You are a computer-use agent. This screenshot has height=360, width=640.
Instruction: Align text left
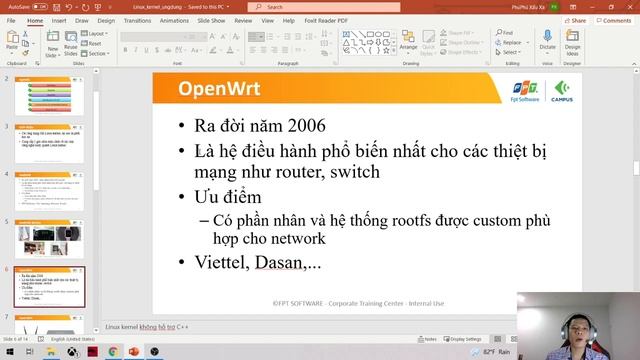click(x=253, y=50)
